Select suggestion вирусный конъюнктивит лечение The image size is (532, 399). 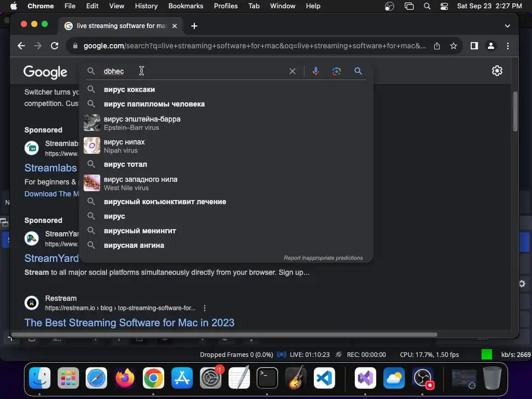click(226, 202)
